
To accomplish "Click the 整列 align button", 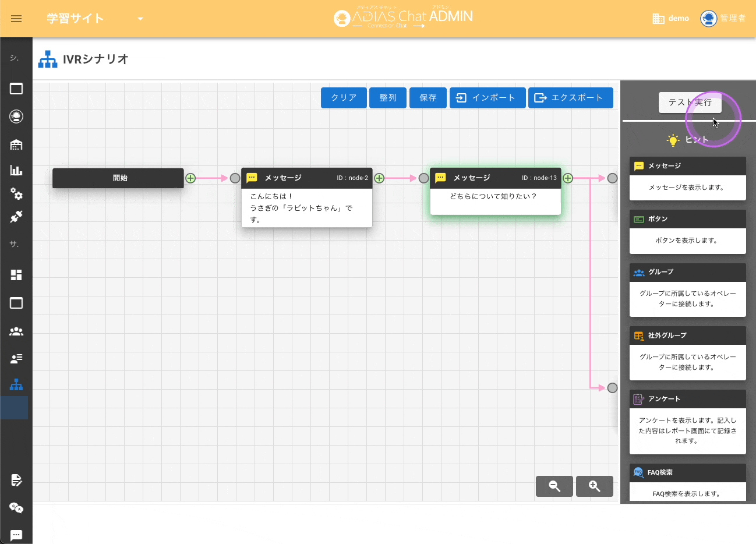I will pos(387,98).
